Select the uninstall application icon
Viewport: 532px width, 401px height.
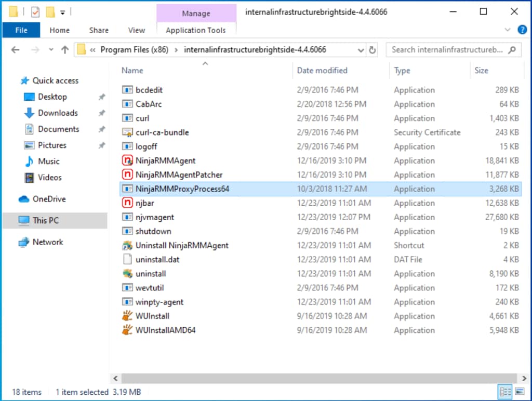127,274
